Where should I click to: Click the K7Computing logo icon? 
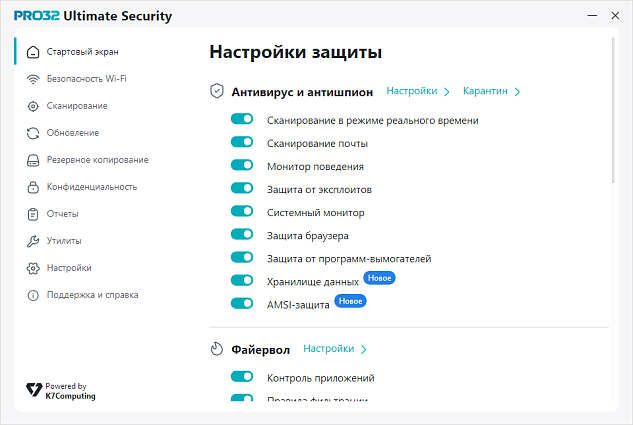tap(34, 390)
